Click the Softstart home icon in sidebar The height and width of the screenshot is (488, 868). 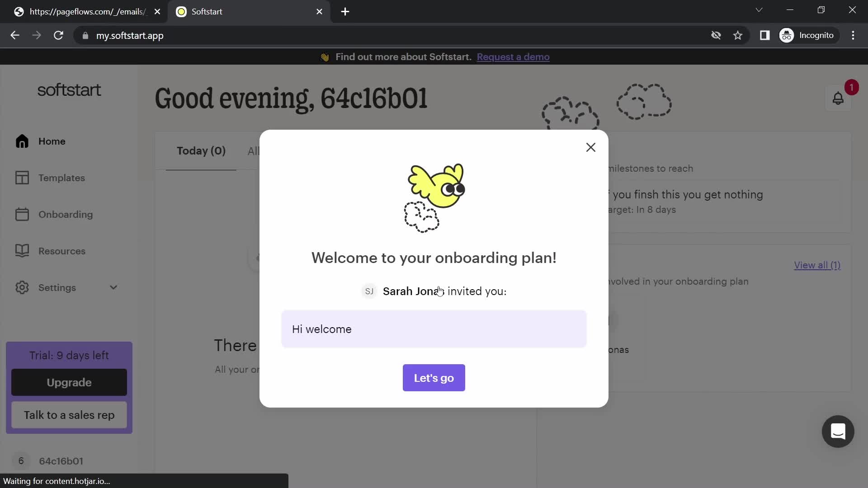(x=21, y=141)
